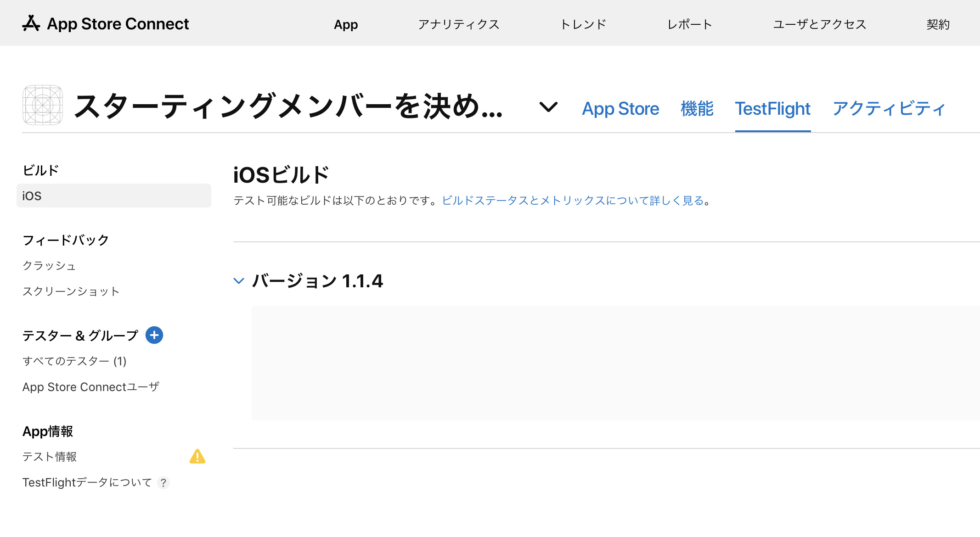Click the empty build list area under version 1.1.4
980x537 pixels.
pos(616,363)
